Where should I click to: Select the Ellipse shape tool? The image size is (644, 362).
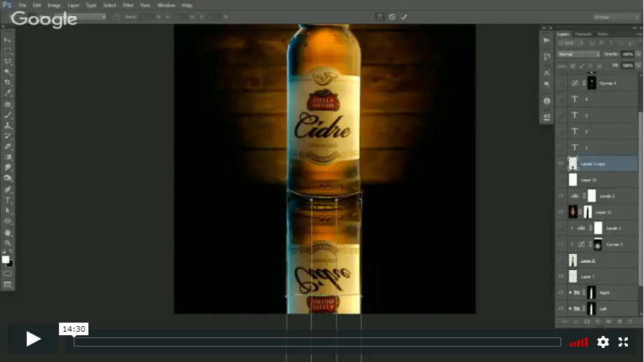8,221
